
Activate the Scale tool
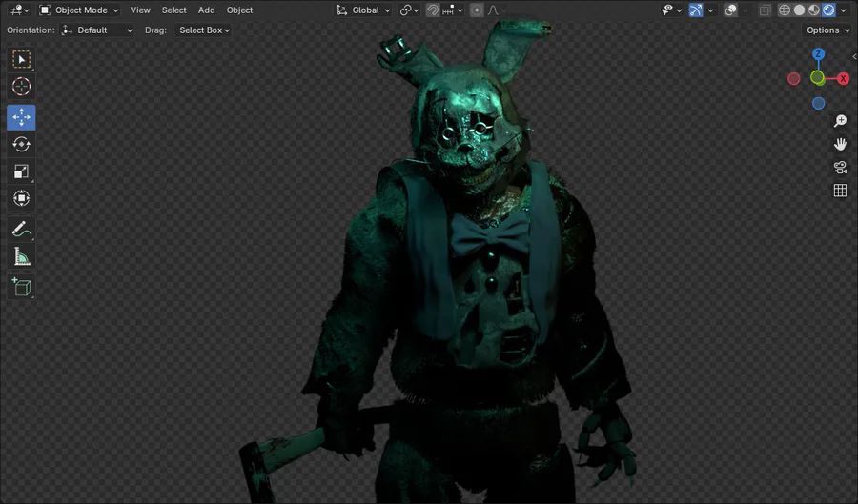click(21, 171)
